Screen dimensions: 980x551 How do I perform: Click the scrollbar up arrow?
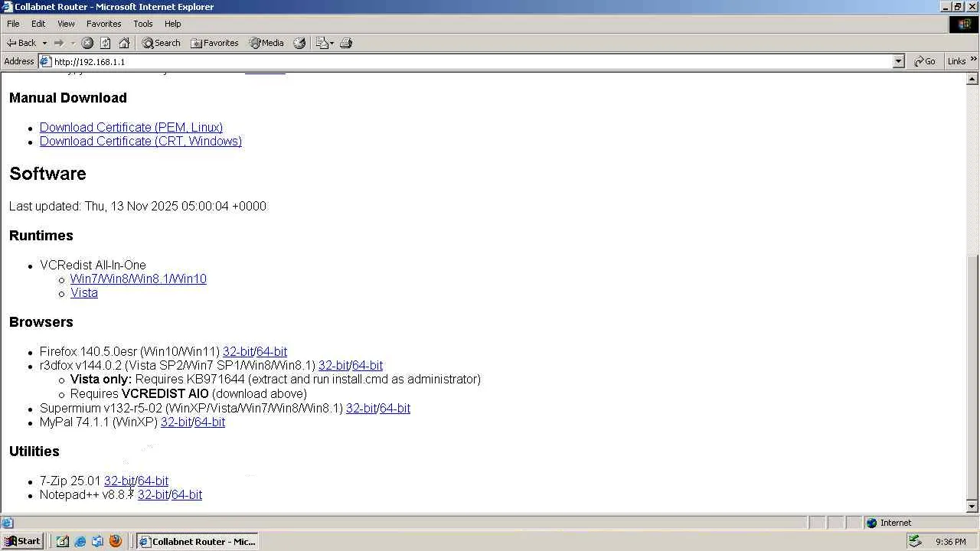click(x=973, y=79)
